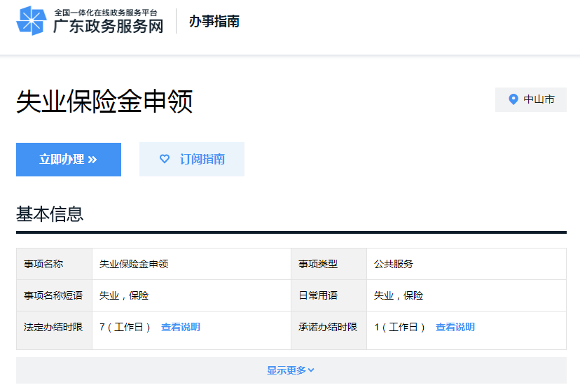Click the 失业保险金申领 value in the table
Image resolution: width=580 pixels, height=392 pixels.
pos(134,264)
